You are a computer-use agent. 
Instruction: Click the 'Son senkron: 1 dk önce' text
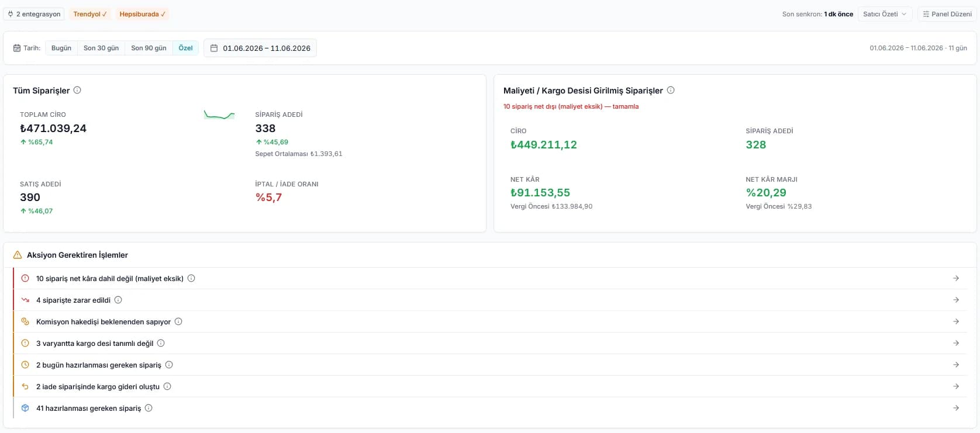pyautogui.click(x=817, y=14)
